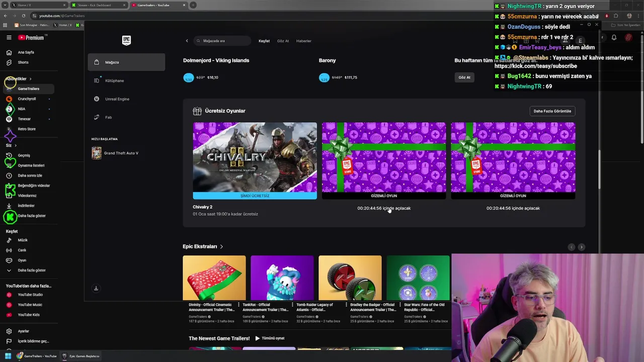Viewport: 644px width, 362px height.
Task: Open the Mağaza store section in Epic launcher
Action: [126, 62]
